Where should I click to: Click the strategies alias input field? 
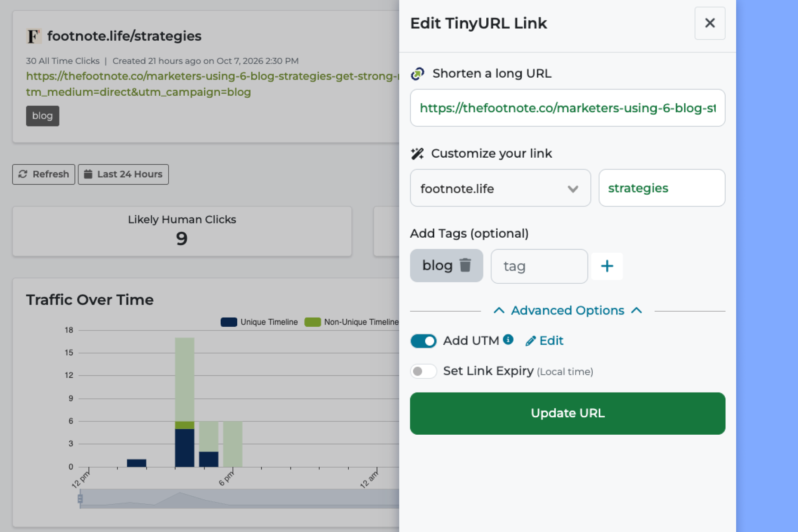click(x=662, y=188)
